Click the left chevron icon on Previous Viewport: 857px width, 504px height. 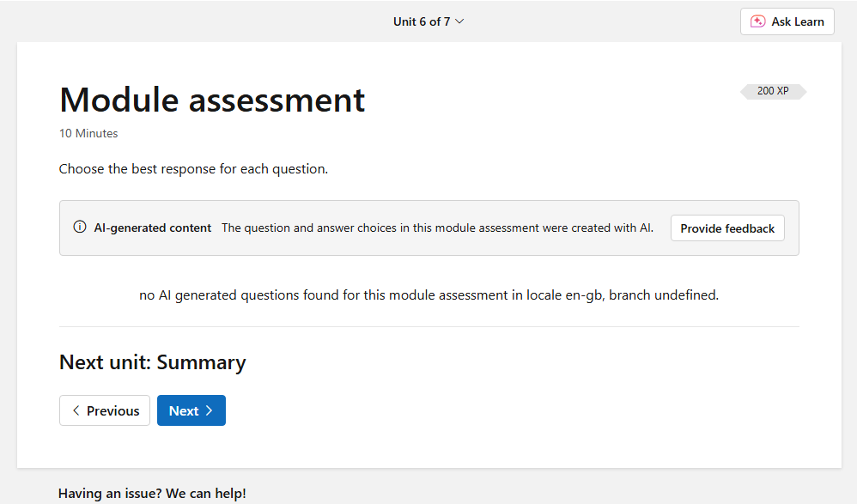[x=76, y=410]
